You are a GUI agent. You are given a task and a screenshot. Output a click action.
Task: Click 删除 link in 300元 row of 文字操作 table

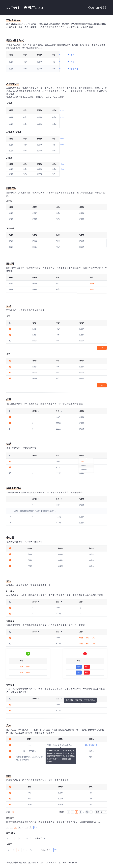[88, 644]
